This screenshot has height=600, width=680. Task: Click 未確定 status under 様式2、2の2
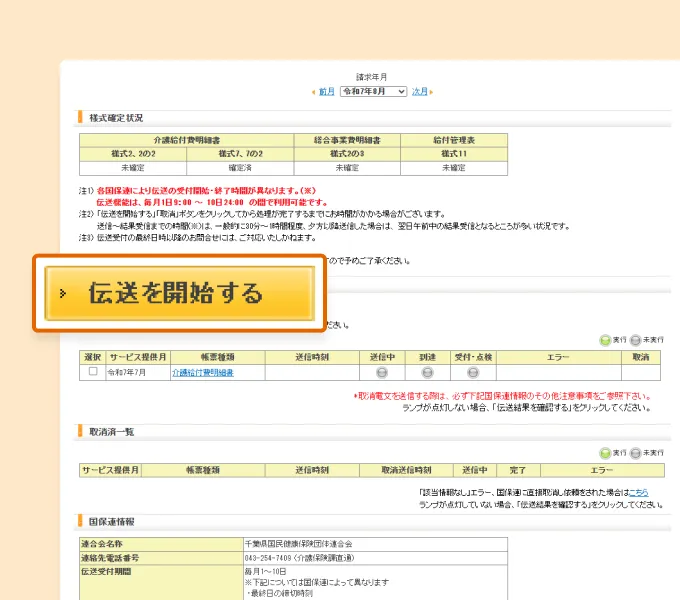(x=133, y=168)
